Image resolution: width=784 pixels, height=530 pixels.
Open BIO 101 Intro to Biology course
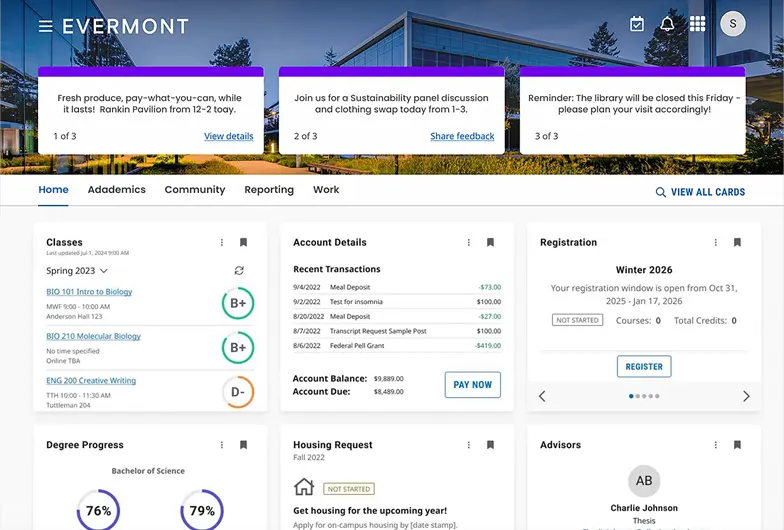coord(89,292)
